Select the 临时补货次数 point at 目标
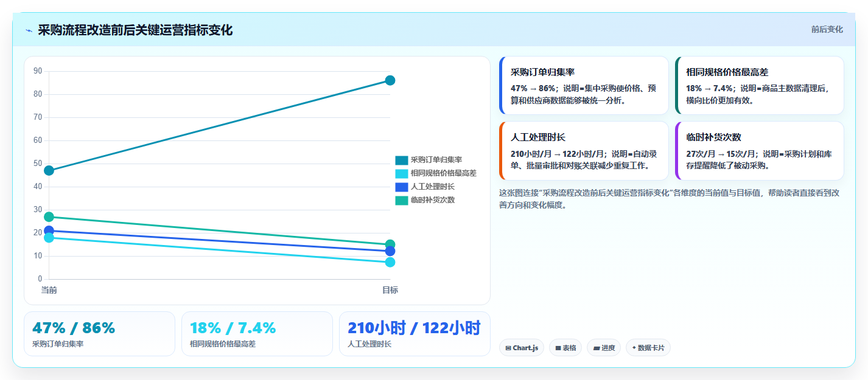 pyautogui.click(x=390, y=244)
